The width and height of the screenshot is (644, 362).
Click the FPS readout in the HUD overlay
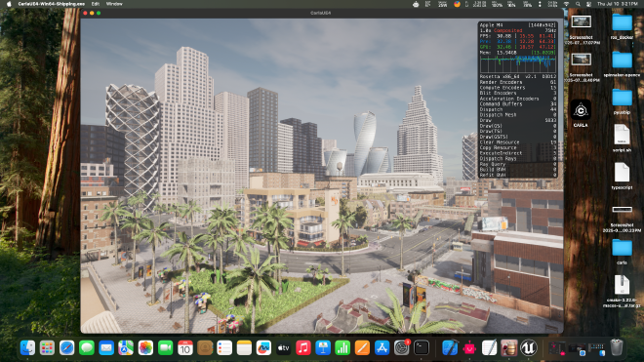coord(517,36)
